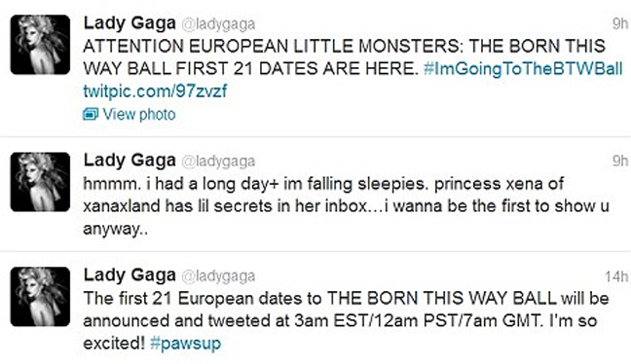The height and width of the screenshot is (364, 631).
Task: Open the 9h timestamp of first tweet
Action: [620, 23]
